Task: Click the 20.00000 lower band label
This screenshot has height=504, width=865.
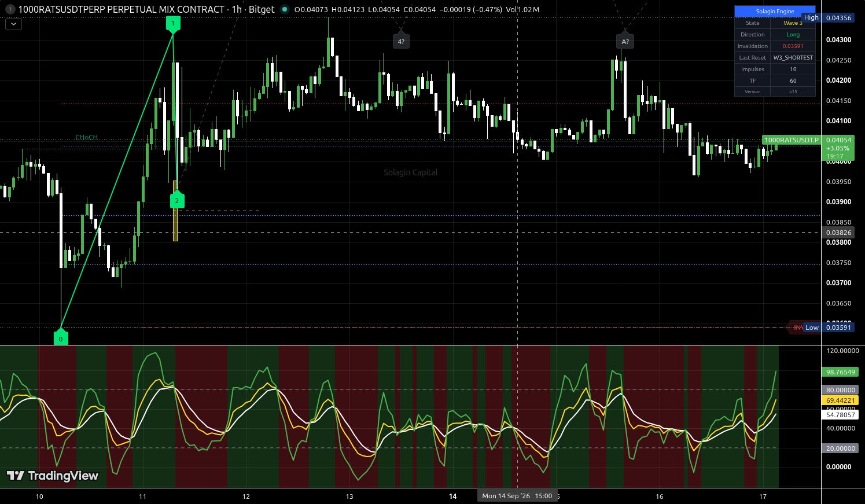Action: [x=840, y=448]
